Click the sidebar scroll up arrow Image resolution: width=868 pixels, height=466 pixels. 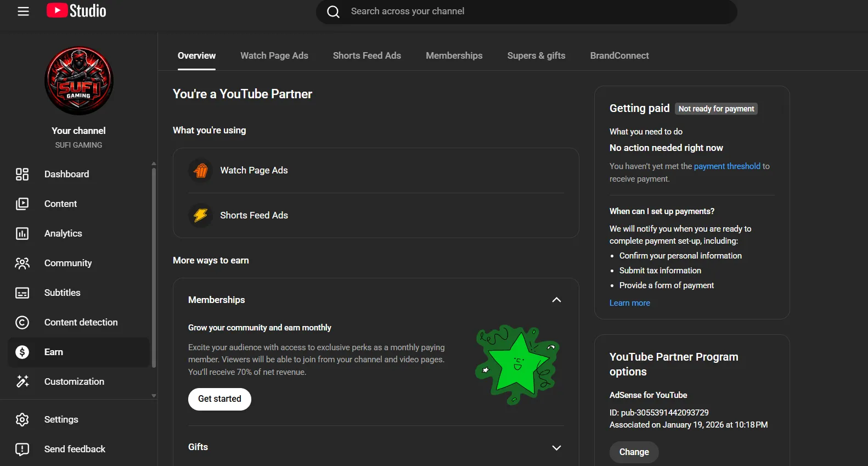click(154, 164)
